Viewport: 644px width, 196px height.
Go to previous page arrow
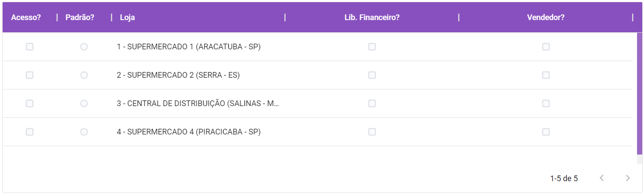pos(602,178)
